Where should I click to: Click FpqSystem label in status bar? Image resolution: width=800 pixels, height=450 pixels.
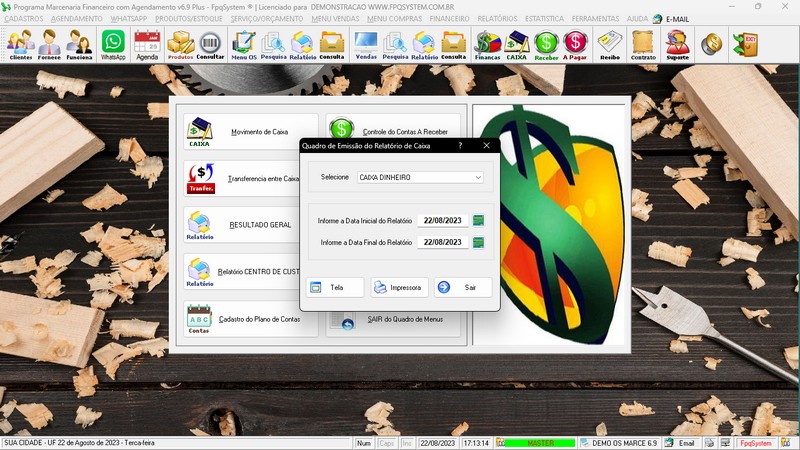(x=756, y=443)
